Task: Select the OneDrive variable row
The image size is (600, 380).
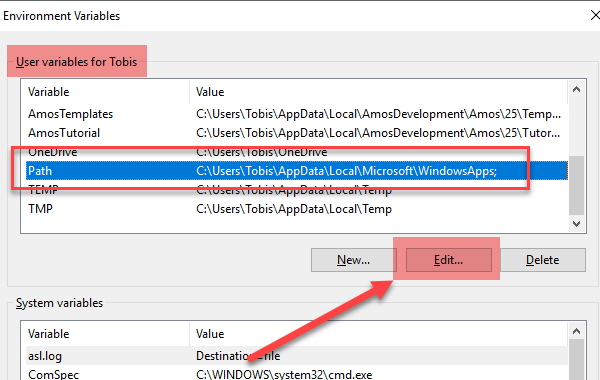Action: [297, 152]
